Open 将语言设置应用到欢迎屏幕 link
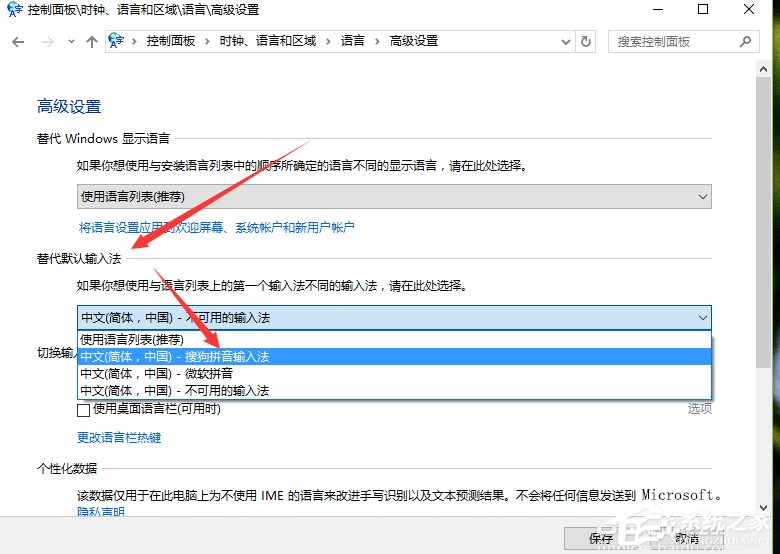Screen dimensions: 780x554 click(x=216, y=227)
